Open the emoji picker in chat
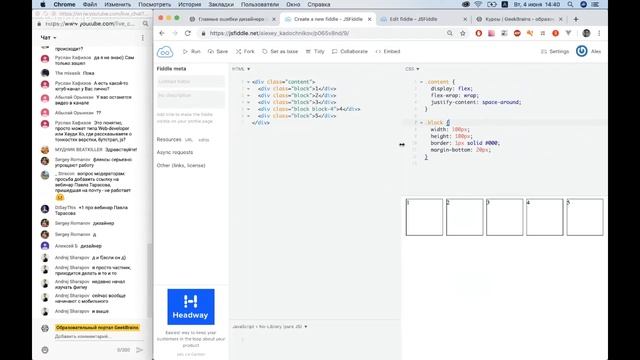Viewport: 640px width, 360px height. click(45, 350)
